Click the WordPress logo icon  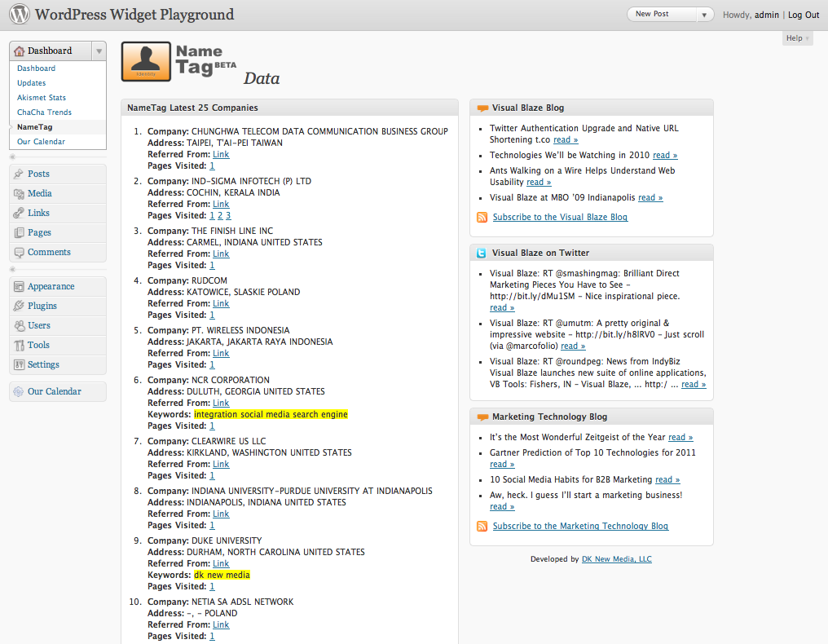[19, 14]
